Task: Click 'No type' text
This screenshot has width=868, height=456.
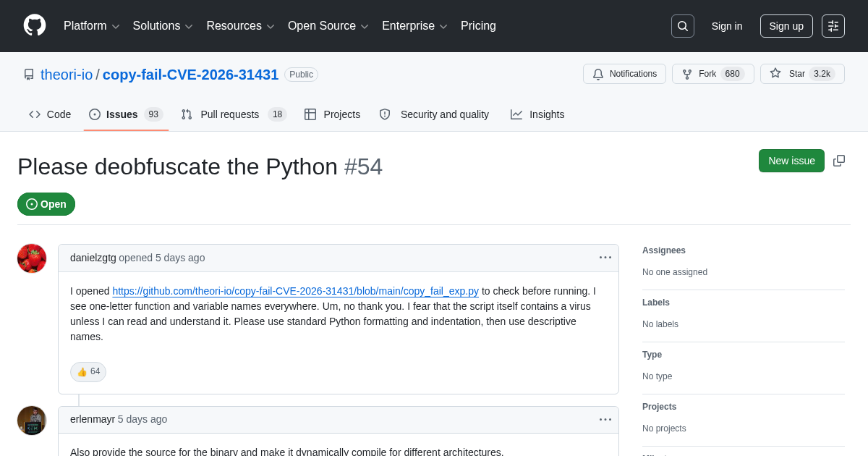Action: click(658, 376)
